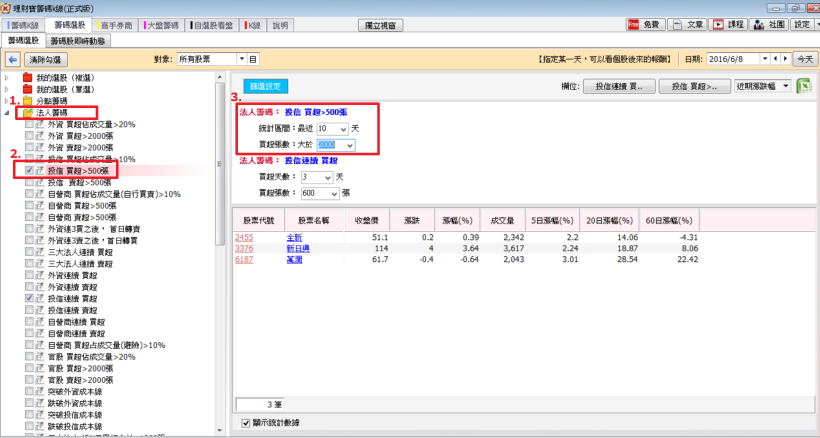This screenshot has height=438, width=820.
Task: Click the 今天 today button
Action: coord(805,59)
